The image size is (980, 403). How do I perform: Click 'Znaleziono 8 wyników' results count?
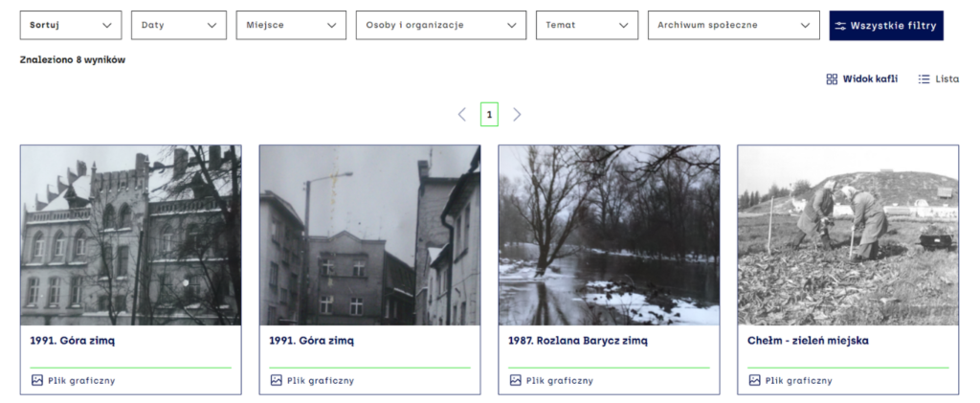(73, 60)
